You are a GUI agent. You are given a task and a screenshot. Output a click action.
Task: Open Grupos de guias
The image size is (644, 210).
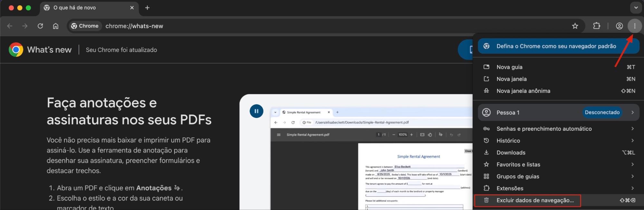(x=558, y=176)
